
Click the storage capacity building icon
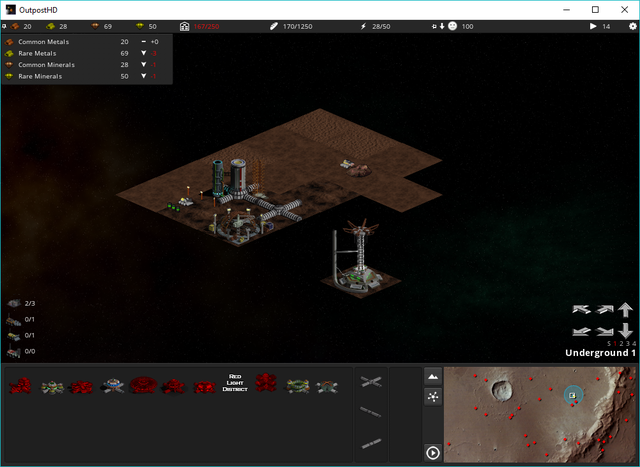[184, 26]
